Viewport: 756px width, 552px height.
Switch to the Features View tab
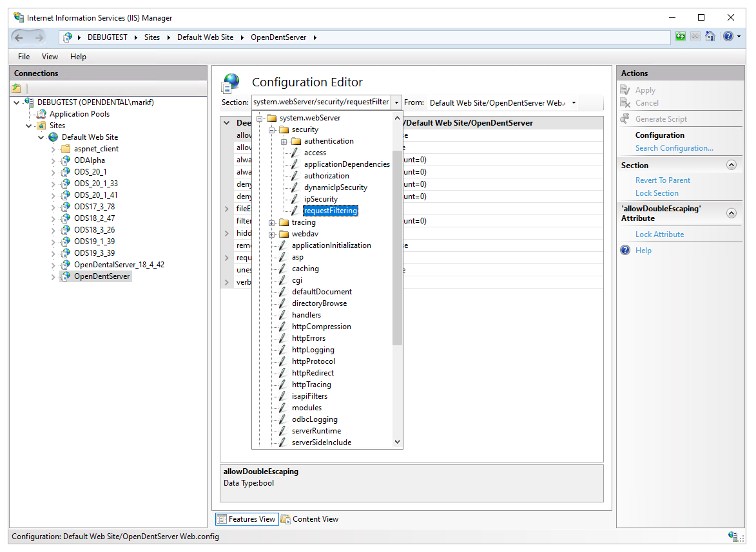coord(247,519)
